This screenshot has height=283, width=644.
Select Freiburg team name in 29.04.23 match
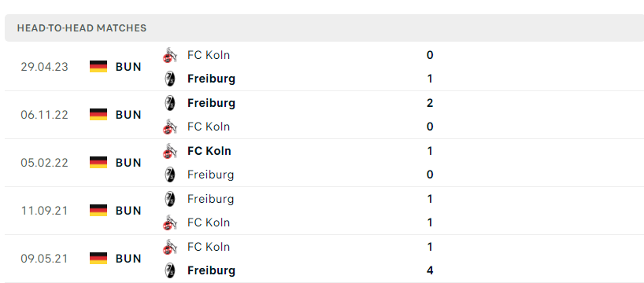211,79
